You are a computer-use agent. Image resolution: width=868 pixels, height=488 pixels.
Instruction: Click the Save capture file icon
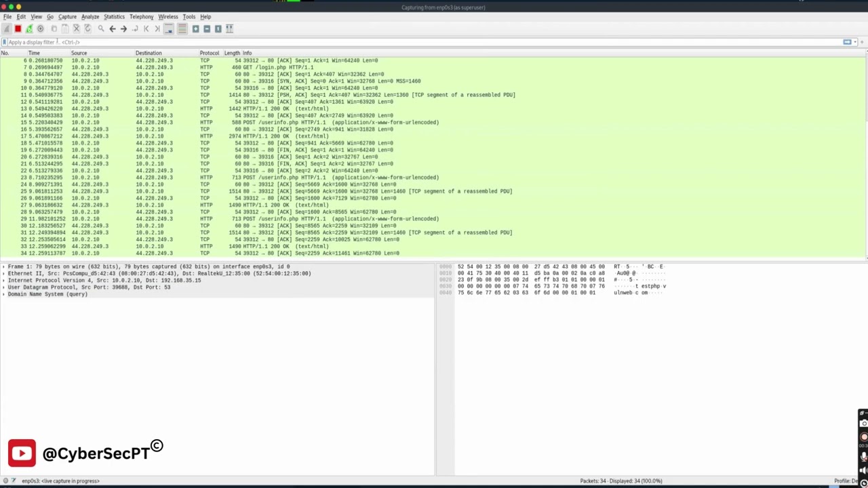pos(65,28)
